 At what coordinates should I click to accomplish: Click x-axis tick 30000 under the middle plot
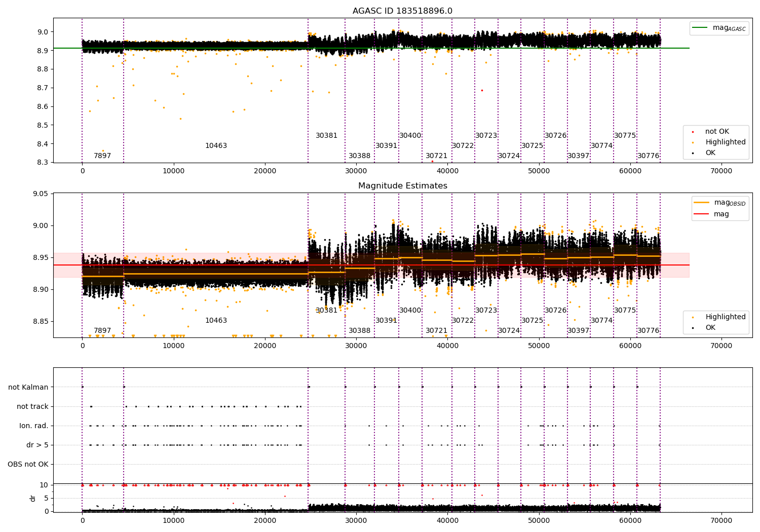[x=356, y=346]
